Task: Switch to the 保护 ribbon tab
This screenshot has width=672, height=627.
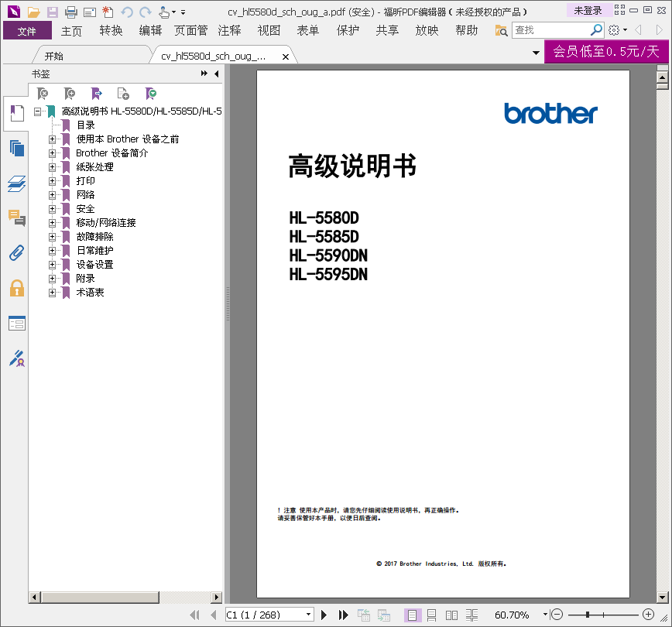Action: [x=348, y=30]
